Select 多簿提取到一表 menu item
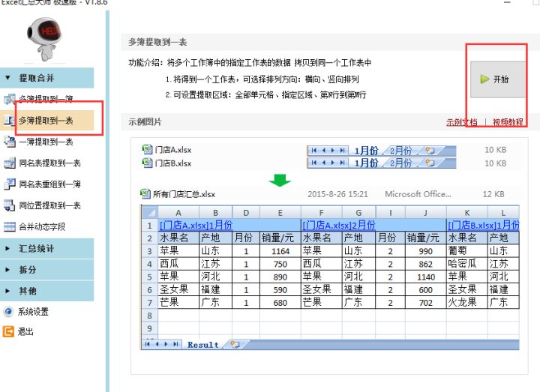Image resolution: width=540 pixels, height=392 pixels. click(46, 121)
